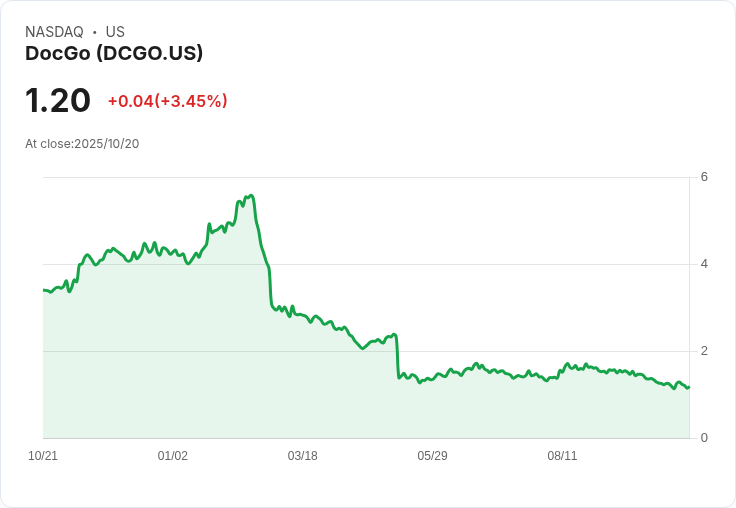Click the 1.20 current price

(x=58, y=100)
